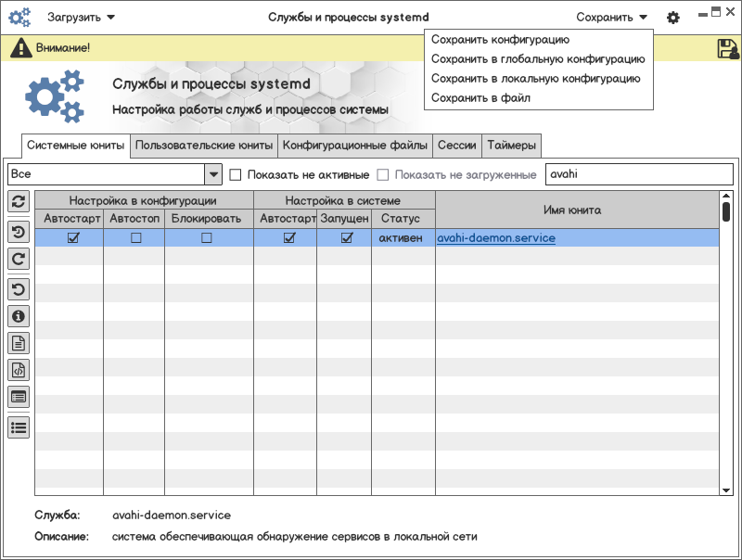Open the 'Загрузить' dropdown menu
Viewport: 742px width, 560px height.
click(82, 17)
